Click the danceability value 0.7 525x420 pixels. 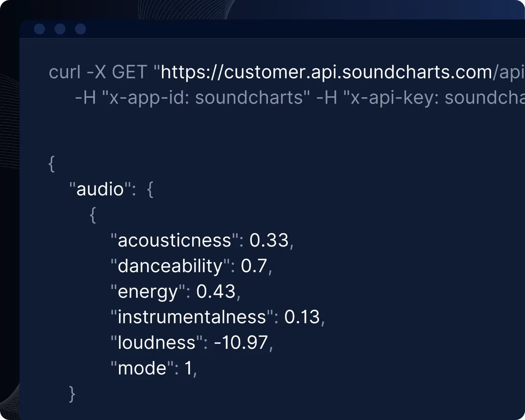[255, 266]
